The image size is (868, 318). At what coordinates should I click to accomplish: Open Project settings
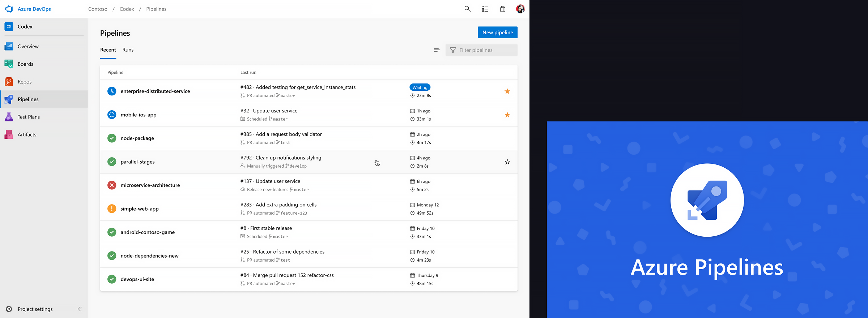tap(35, 309)
